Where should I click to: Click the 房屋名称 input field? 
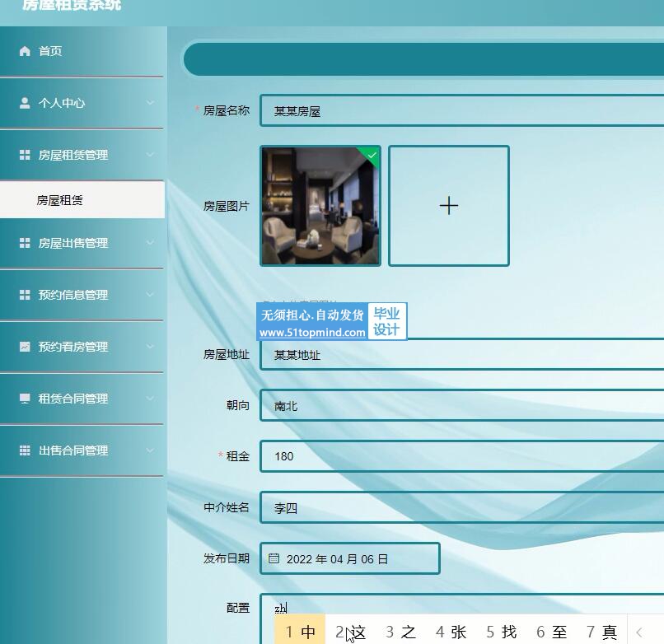tap(462, 110)
